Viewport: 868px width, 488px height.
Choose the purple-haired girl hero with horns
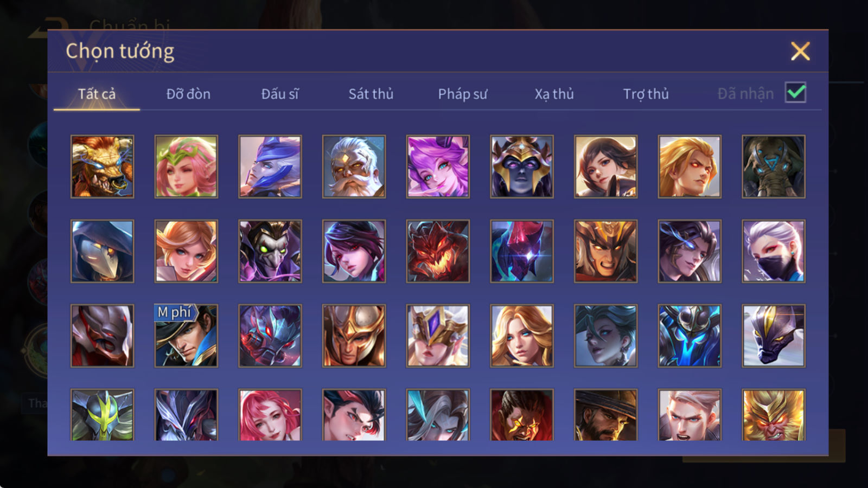point(438,166)
